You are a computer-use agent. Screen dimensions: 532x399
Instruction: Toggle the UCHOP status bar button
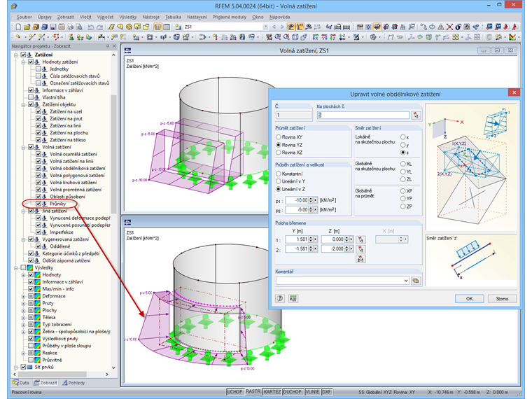(x=234, y=392)
